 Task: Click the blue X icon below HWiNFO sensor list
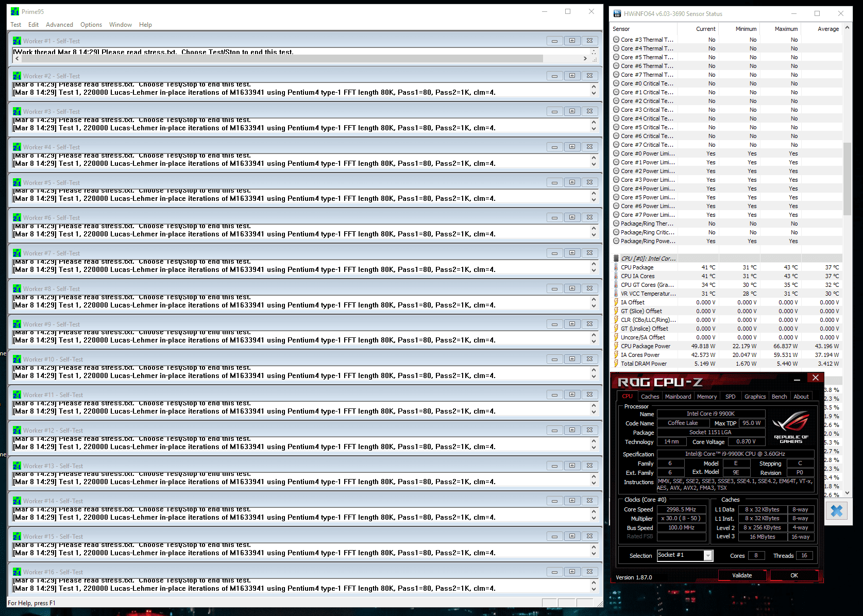(x=837, y=511)
